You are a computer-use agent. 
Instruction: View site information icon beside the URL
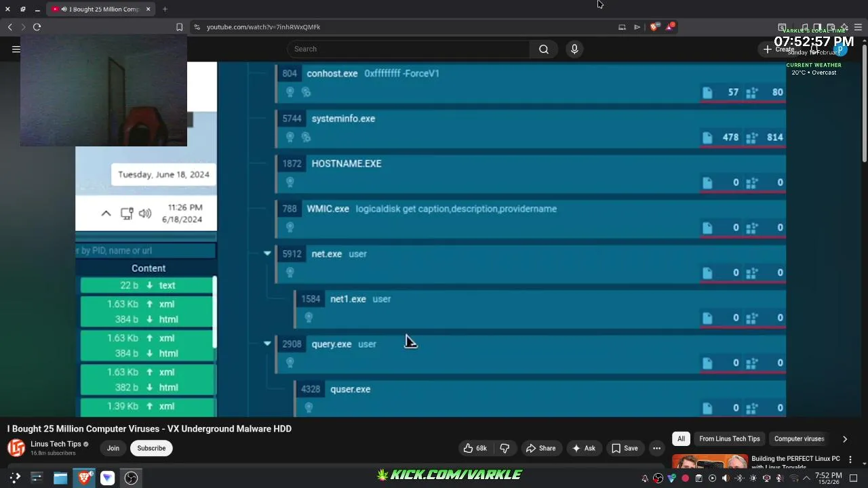pos(197,27)
